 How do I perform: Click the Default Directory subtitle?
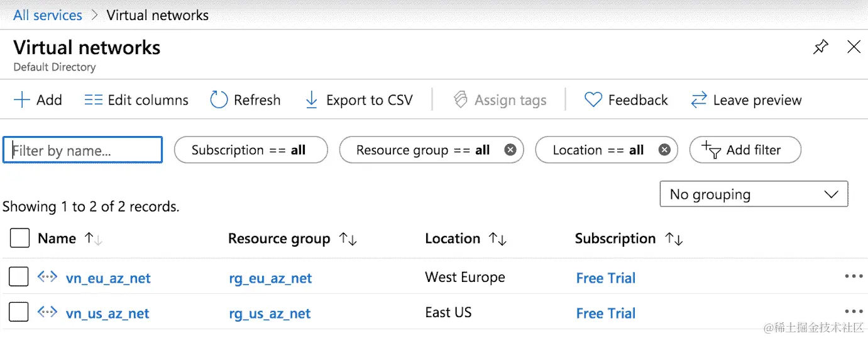pyautogui.click(x=55, y=67)
